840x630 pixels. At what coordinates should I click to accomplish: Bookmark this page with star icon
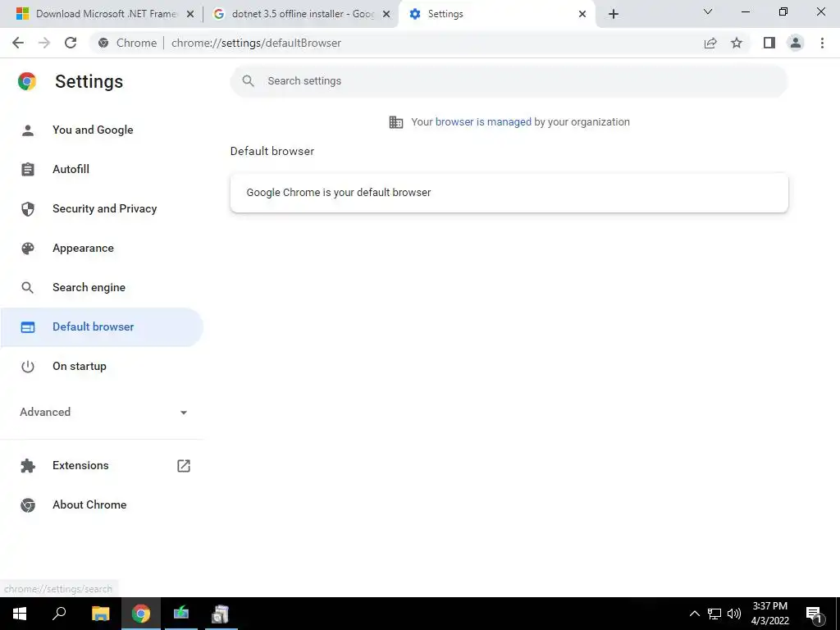pyautogui.click(x=737, y=43)
